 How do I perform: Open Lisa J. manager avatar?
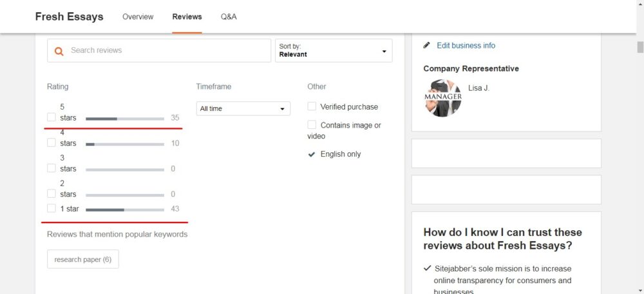(443, 98)
